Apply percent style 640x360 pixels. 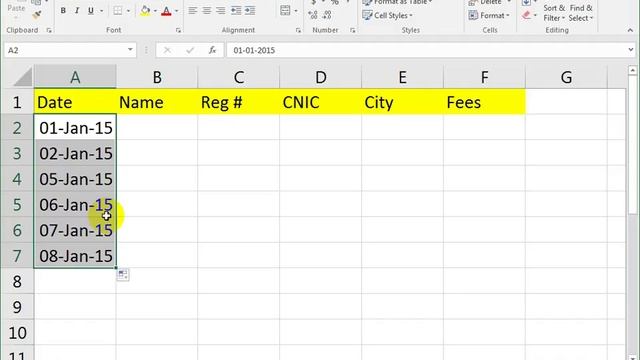point(335,2)
